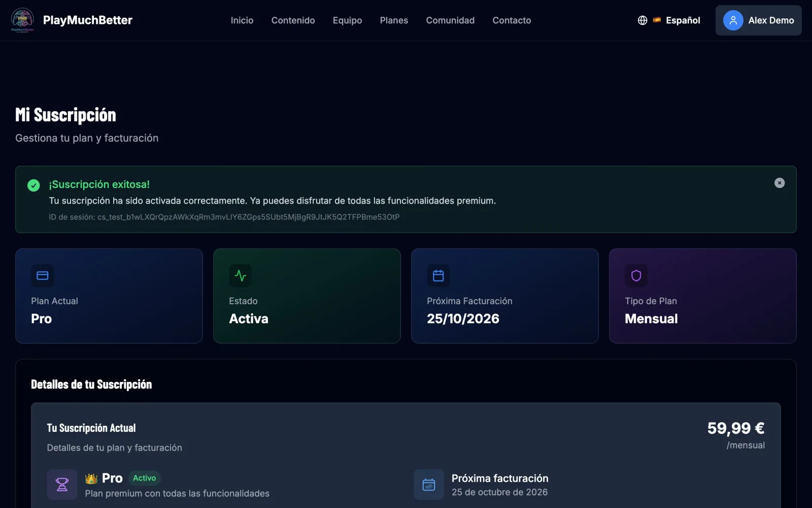Click the credit card icon on Plan Actual
Screen dimensions: 812x508
coord(43,275)
